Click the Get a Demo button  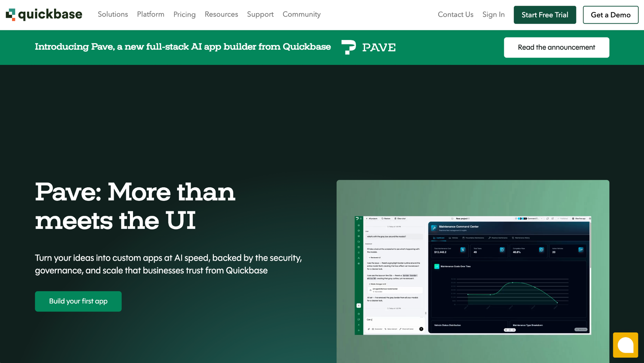point(611,15)
